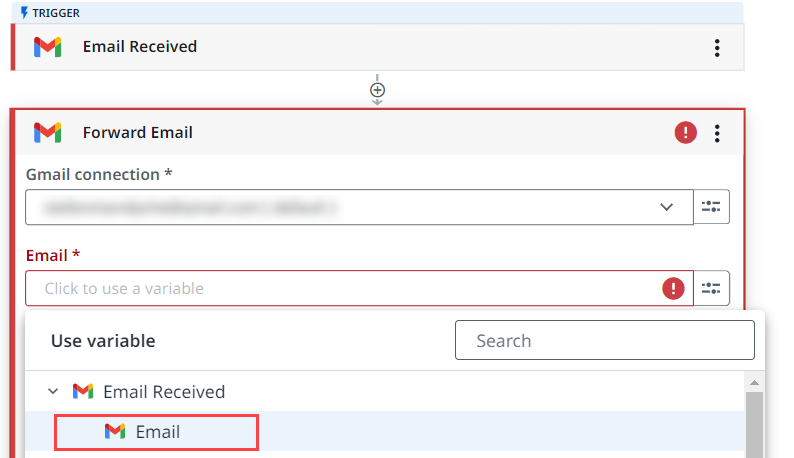Collapse the Email Received variable group

(54, 392)
